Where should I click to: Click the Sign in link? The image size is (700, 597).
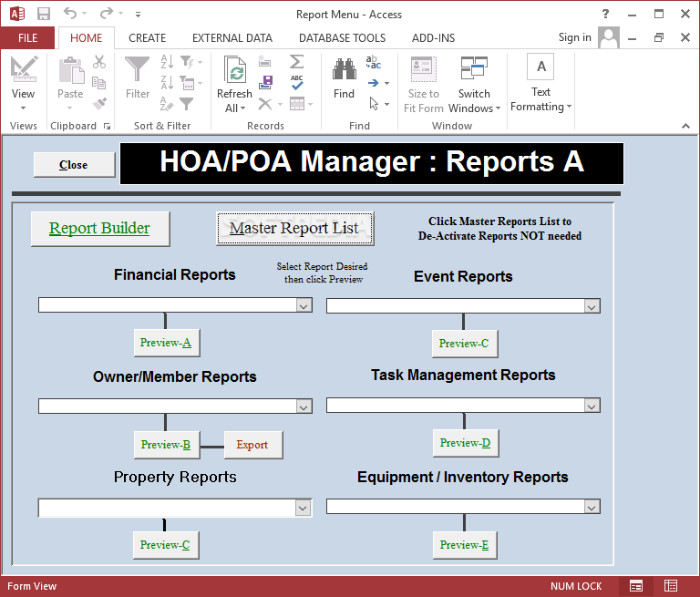(574, 37)
